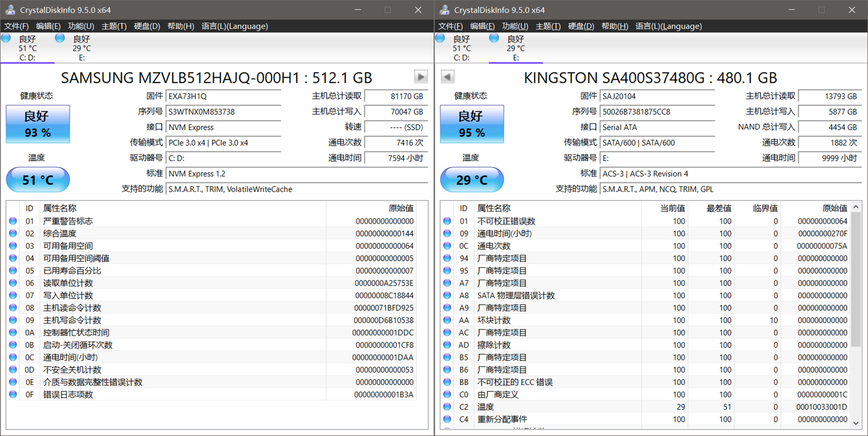Click scroll up arrow in Kingston SMART list
The width and height of the screenshot is (868, 436).
click(856, 207)
